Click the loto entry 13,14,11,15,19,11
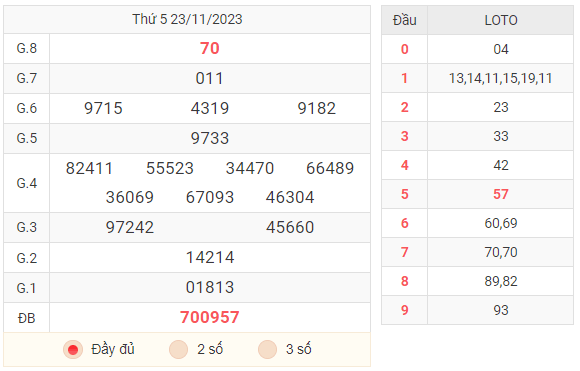This screenshot has width=580, height=371. click(501, 78)
